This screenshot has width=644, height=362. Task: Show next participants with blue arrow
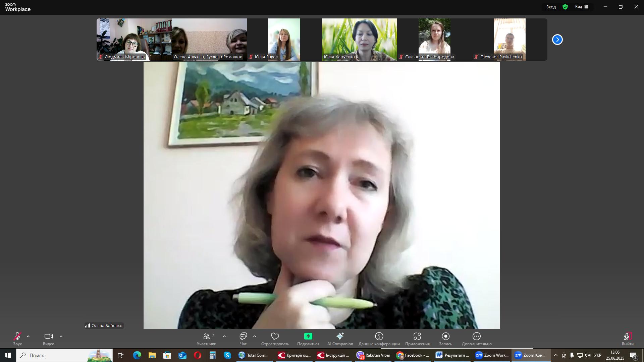click(557, 40)
